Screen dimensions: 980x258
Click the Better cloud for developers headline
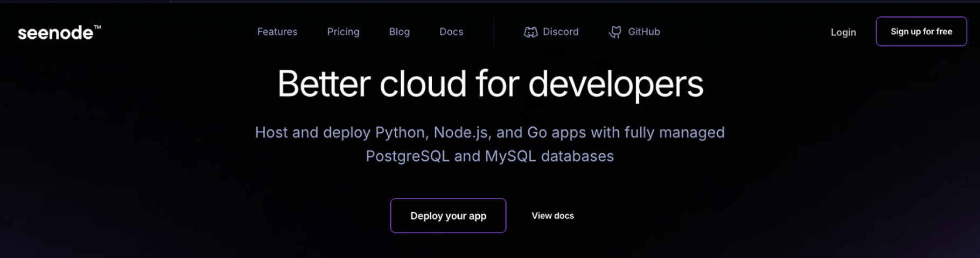click(x=490, y=84)
